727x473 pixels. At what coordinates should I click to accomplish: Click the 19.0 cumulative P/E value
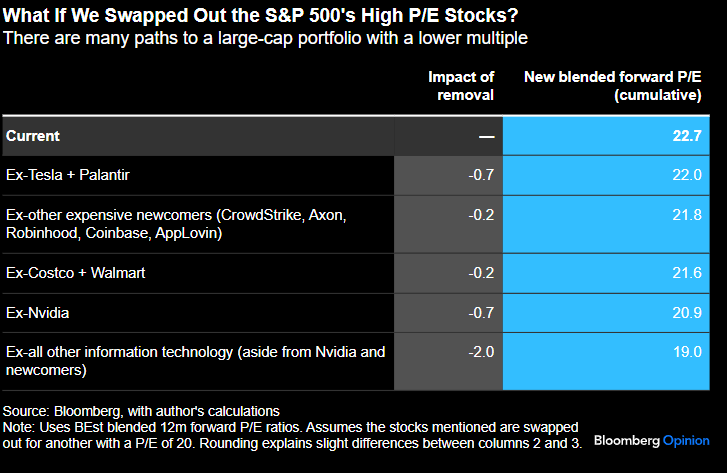(x=688, y=353)
